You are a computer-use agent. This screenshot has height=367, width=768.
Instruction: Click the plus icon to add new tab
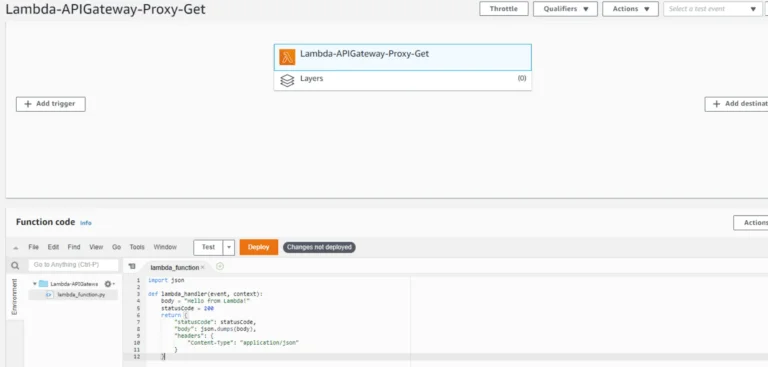click(220, 267)
